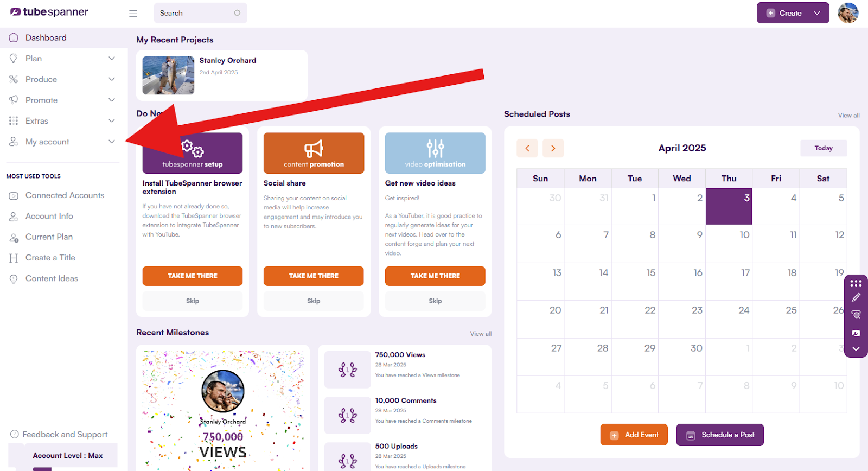Select April 15 in the calendar
Image resolution: width=868 pixels, height=471 pixels.
635,282
